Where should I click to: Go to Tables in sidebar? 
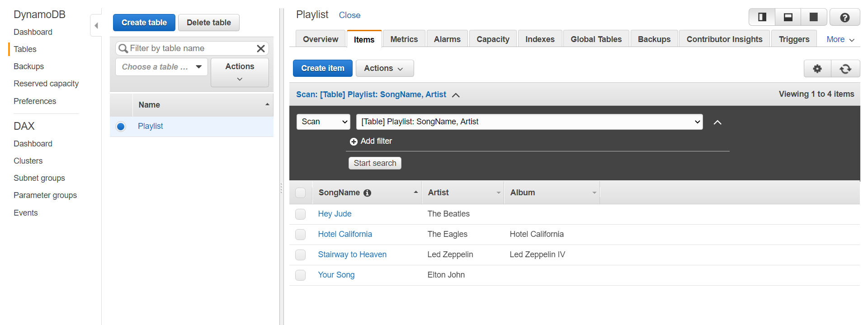[x=25, y=49]
